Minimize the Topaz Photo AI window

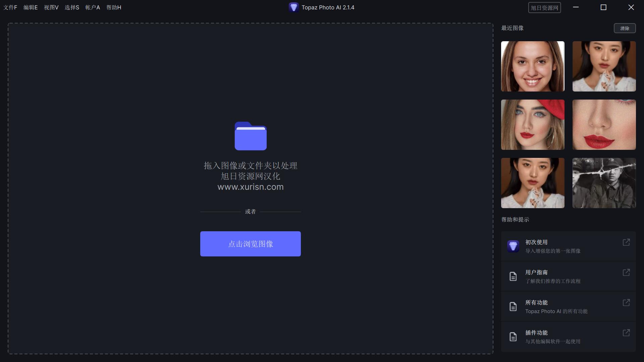point(576,7)
